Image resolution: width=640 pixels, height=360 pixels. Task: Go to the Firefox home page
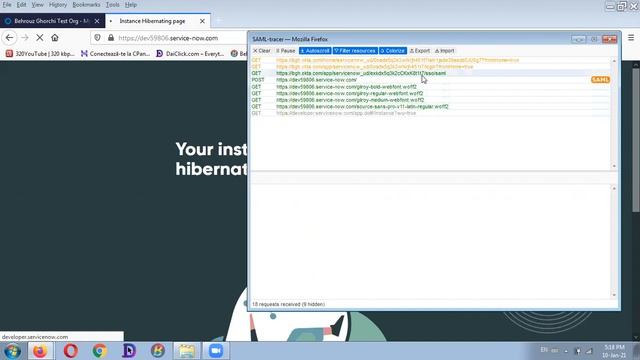(x=55, y=38)
